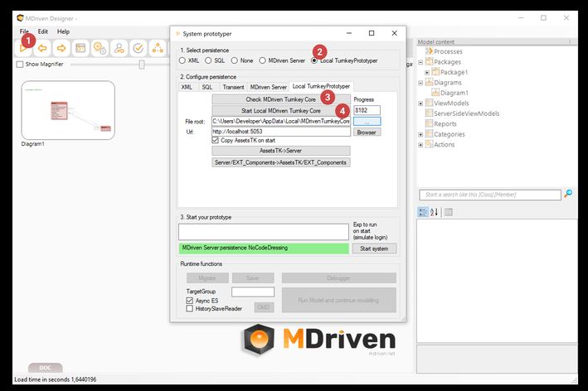
Task: Expand the Categories tree node
Action: [420, 134]
